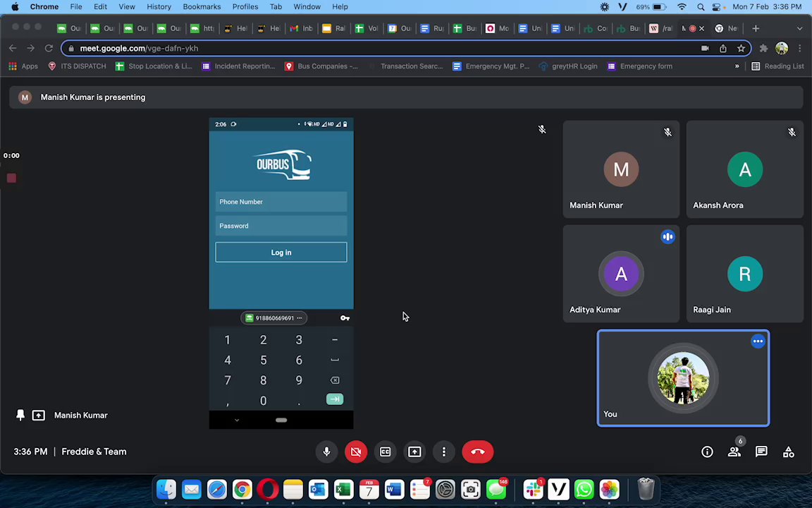
Task: Open Activities icon in Meet
Action: (x=788, y=452)
